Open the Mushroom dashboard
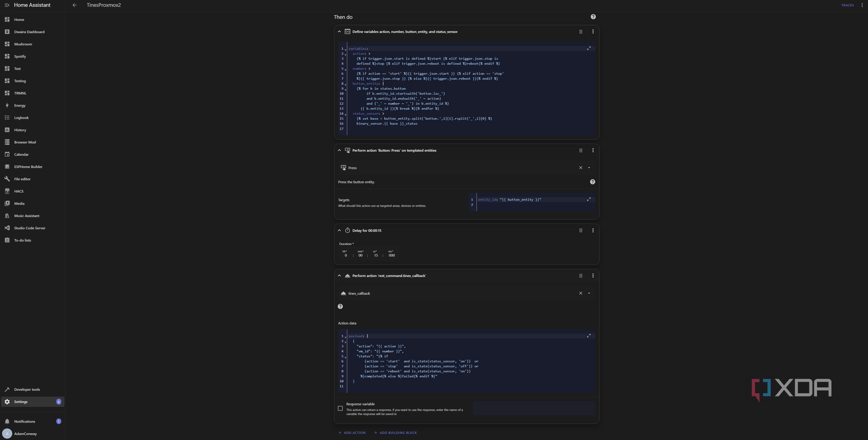Viewport: 868px width, 440px height. (32, 44)
